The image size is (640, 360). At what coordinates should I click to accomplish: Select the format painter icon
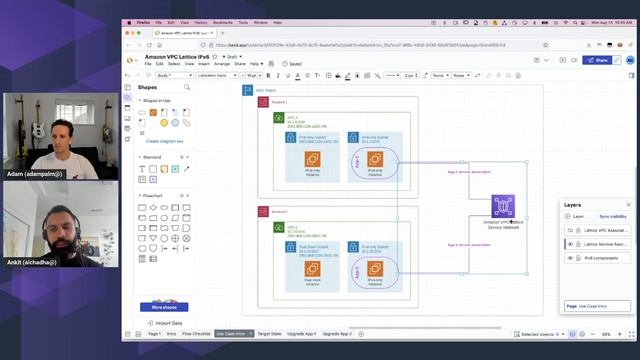click(x=148, y=76)
